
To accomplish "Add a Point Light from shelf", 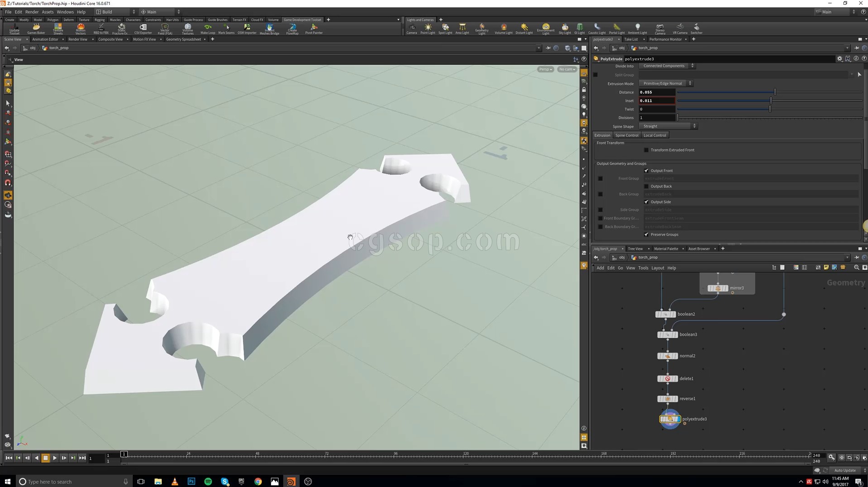I will coord(427,29).
